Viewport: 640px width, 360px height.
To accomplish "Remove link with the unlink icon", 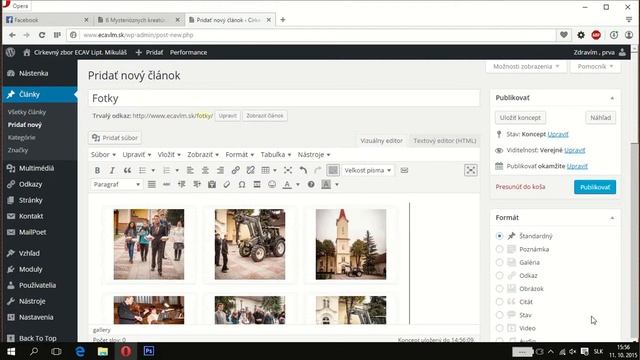I will coord(251,170).
